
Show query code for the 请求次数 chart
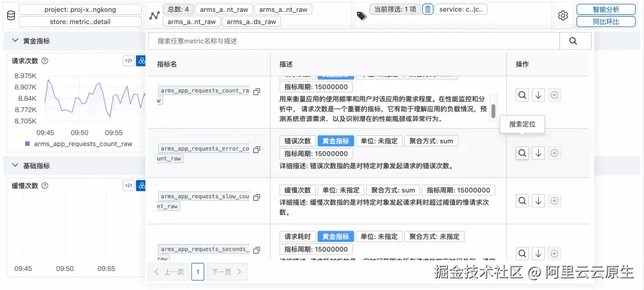pyautogui.click(x=129, y=61)
